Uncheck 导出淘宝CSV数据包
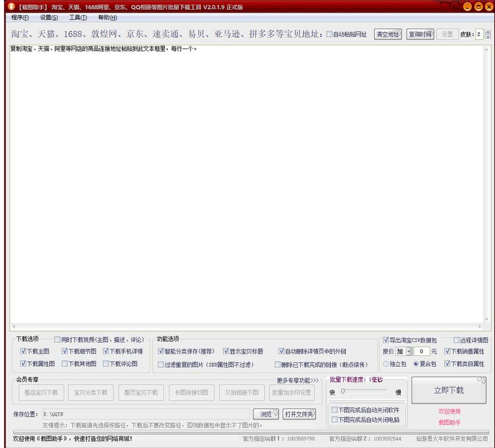The width and height of the screenshot is (495, 448). pyautogui.click(x=386, y=340)
